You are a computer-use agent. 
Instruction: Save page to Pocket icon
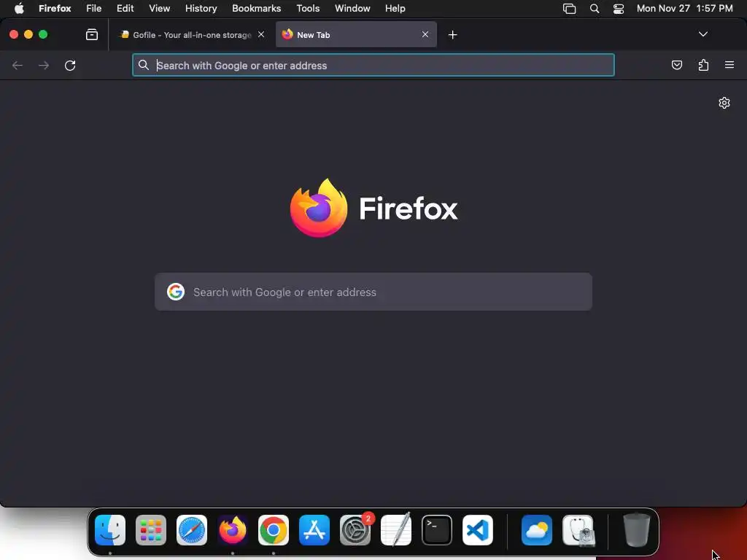[x=677, y=65]
